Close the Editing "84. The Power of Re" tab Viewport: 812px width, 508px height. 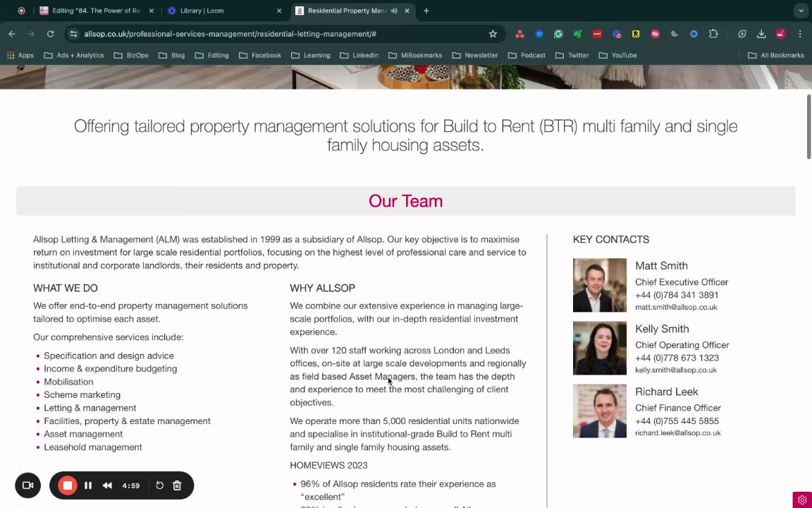pos(152,11)
